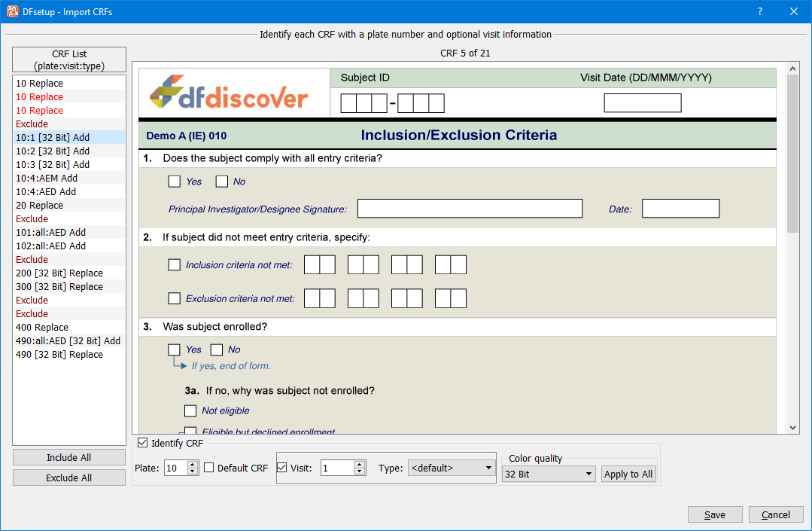The height and width of the screenshot is (531, 812).
Task: Decrease the Visit number with down arrow
Action: (360, 471)
